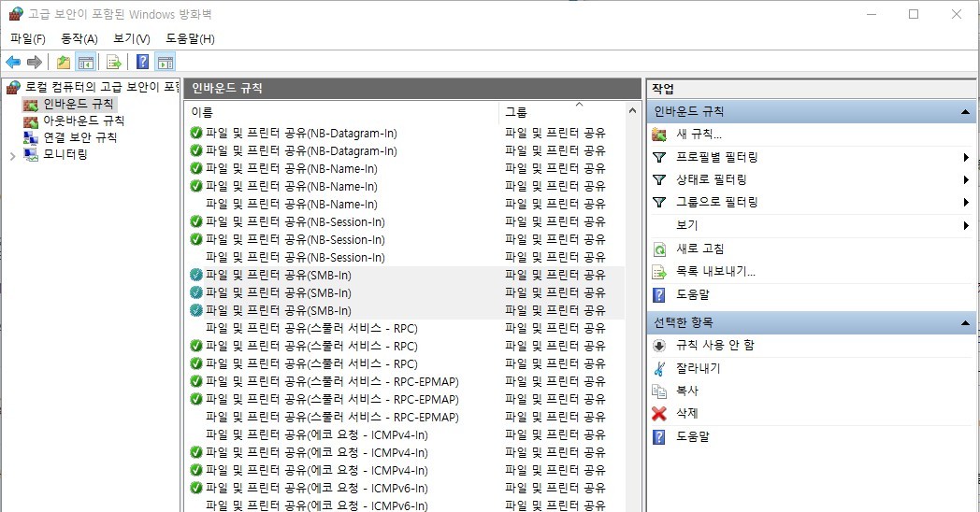This screenshot has width=980, height=512.
Task: Click the firewall app icon in title bar
Action: (16, 14)
